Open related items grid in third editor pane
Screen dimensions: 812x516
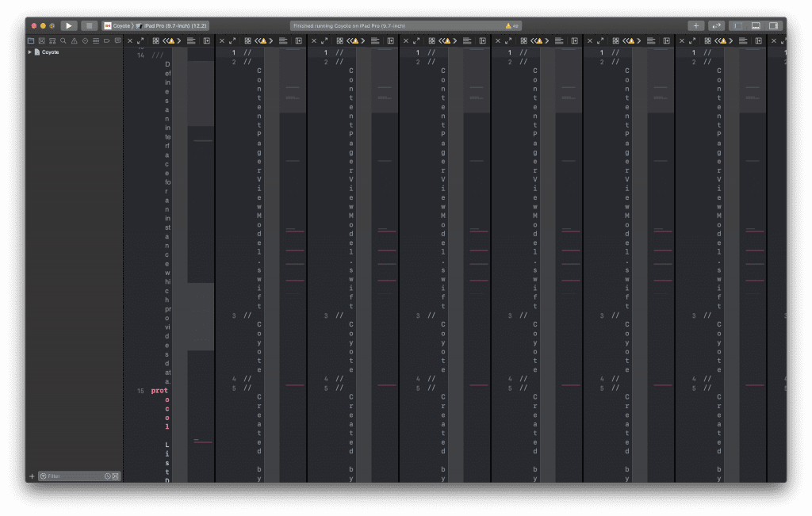pyautogui.click(x=339, y=41)
